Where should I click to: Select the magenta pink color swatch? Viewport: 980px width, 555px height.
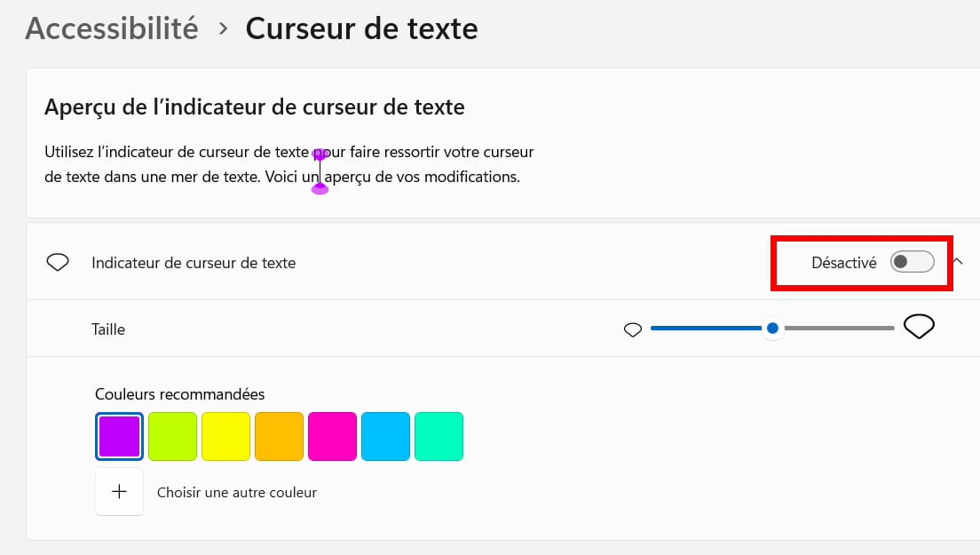(332, 436)
